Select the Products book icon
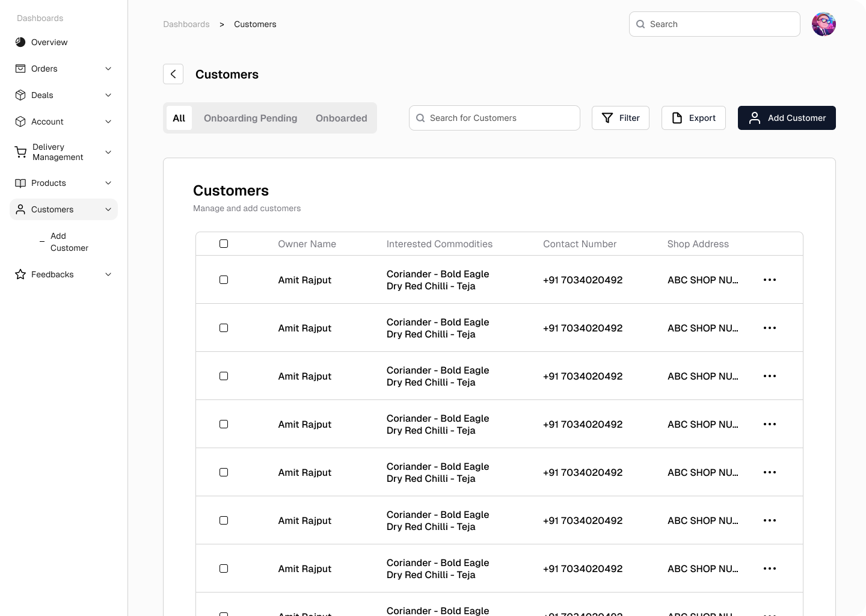The width and height of the screenshot is (866, 616). click(20, 183)
